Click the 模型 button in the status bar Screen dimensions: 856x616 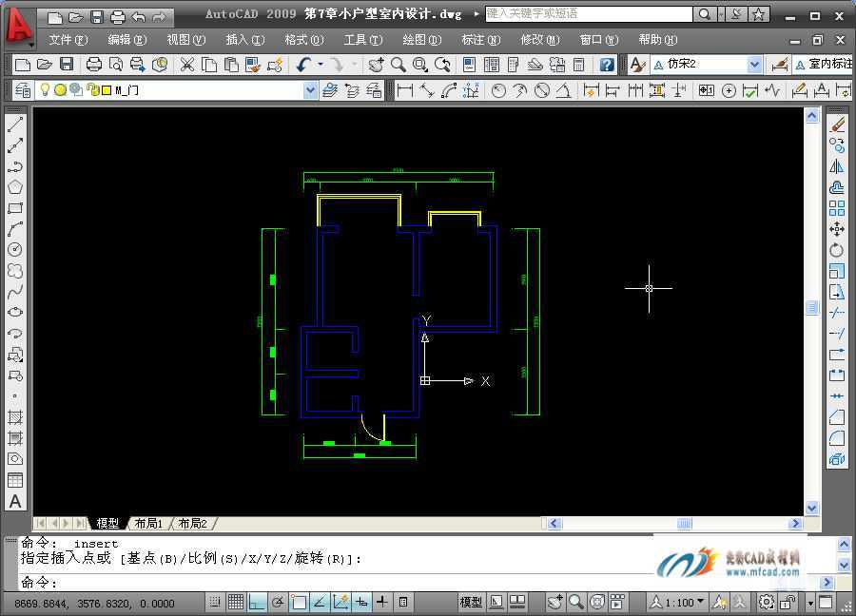(x=471, y=603)
